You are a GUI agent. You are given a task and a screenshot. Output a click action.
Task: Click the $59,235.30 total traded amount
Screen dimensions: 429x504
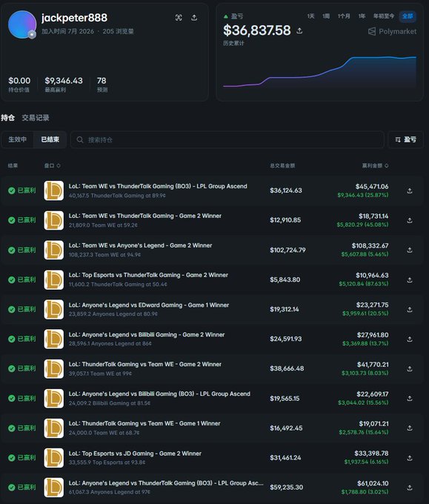pyautogui.click(x=286, y=487)
